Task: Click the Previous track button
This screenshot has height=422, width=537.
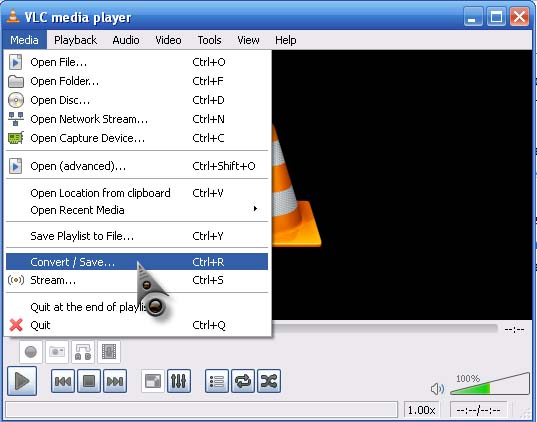Action: (63, 381)
